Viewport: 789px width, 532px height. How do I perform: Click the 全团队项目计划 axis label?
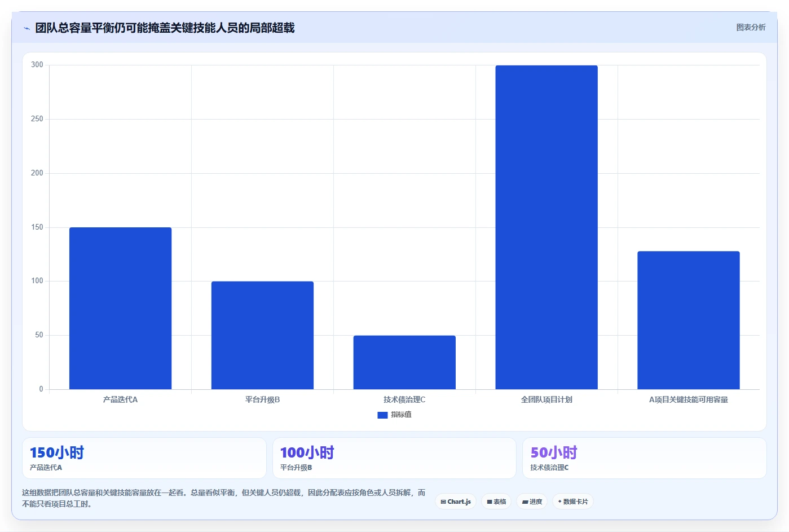[546, 399]
